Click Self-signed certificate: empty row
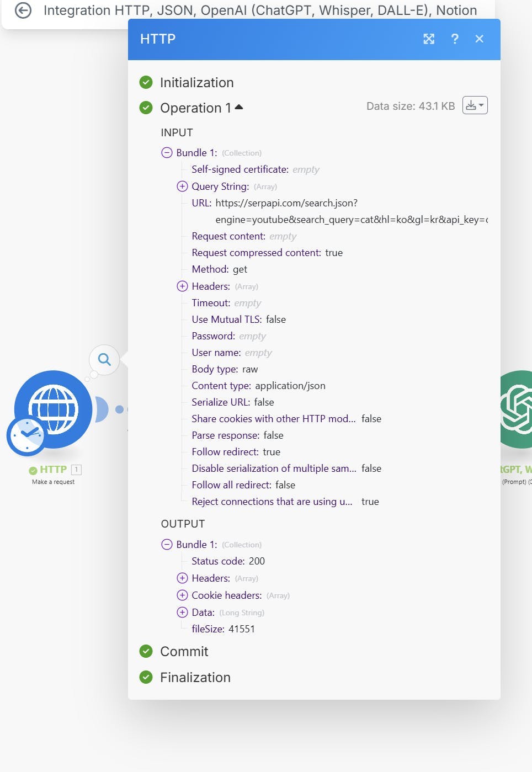532x772 pixels. point(256,169)
